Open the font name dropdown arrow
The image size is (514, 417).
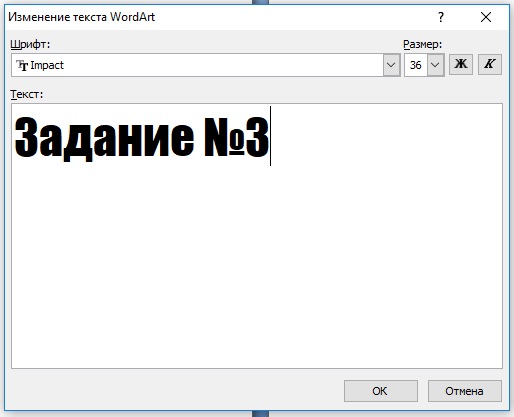(x=391, y=65)
